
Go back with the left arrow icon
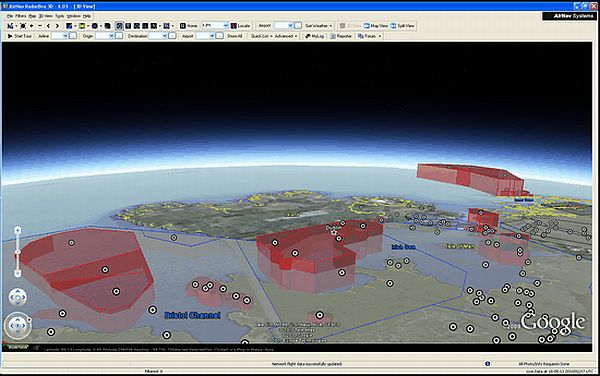(x=48, y=26)
